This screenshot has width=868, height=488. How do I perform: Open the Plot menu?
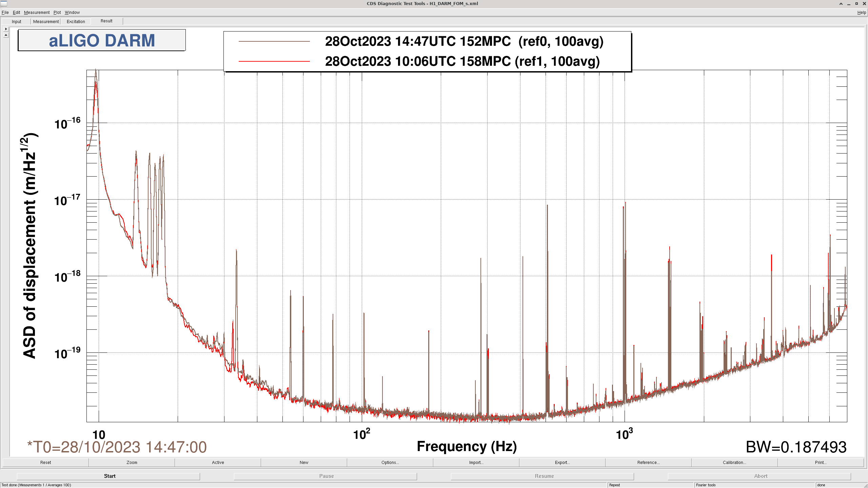57,13
